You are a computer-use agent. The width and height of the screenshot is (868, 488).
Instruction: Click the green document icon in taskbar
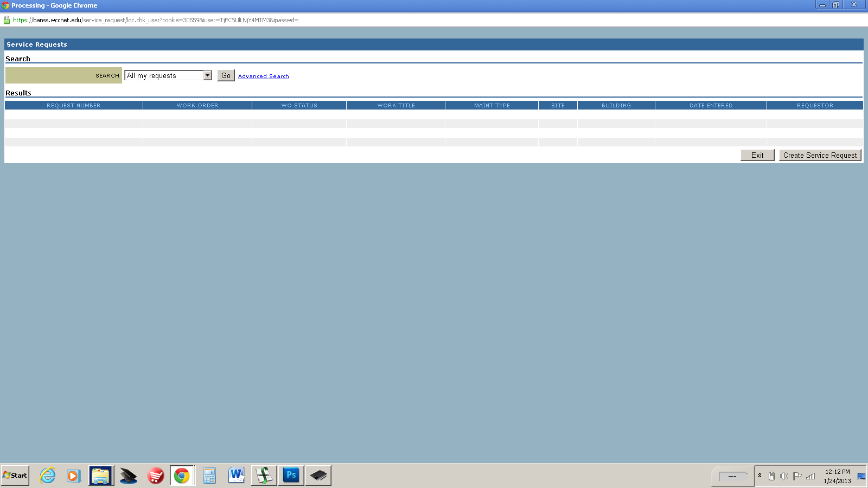click(x=264, y=476)
